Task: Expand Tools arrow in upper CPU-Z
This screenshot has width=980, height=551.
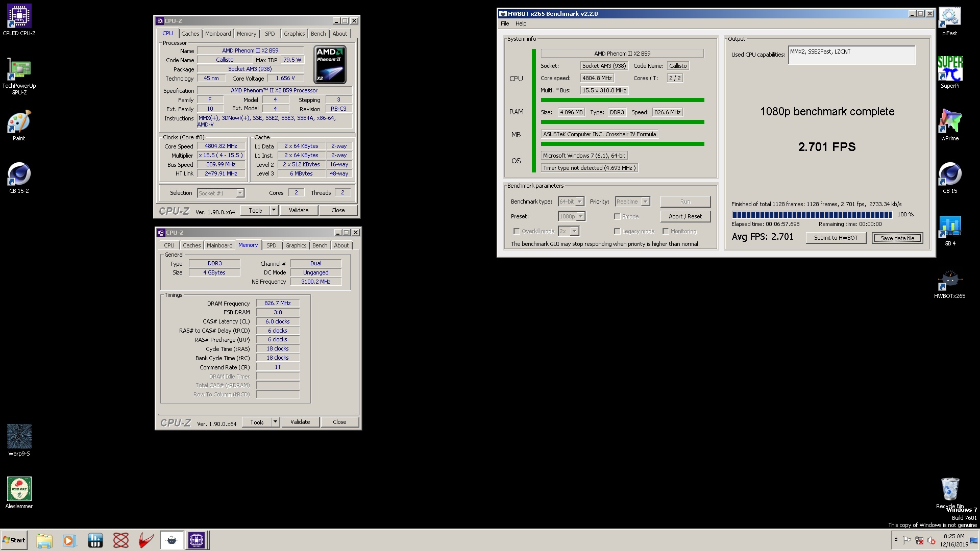Action: (274, 210)
